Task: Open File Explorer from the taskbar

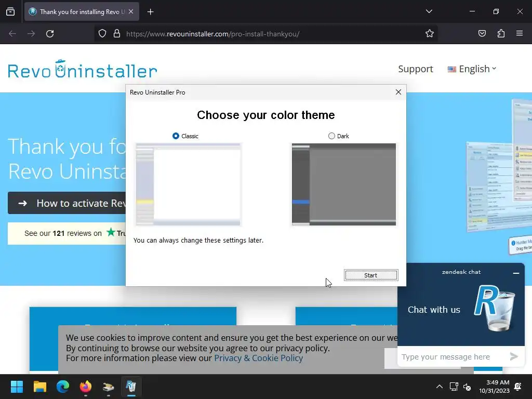Action: click(x=39, y=387)
